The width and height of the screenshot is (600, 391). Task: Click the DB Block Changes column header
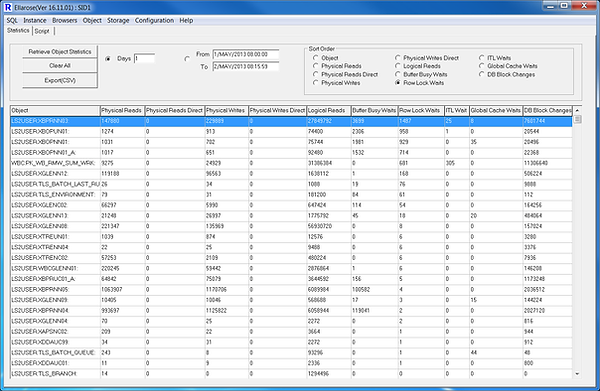548,111
